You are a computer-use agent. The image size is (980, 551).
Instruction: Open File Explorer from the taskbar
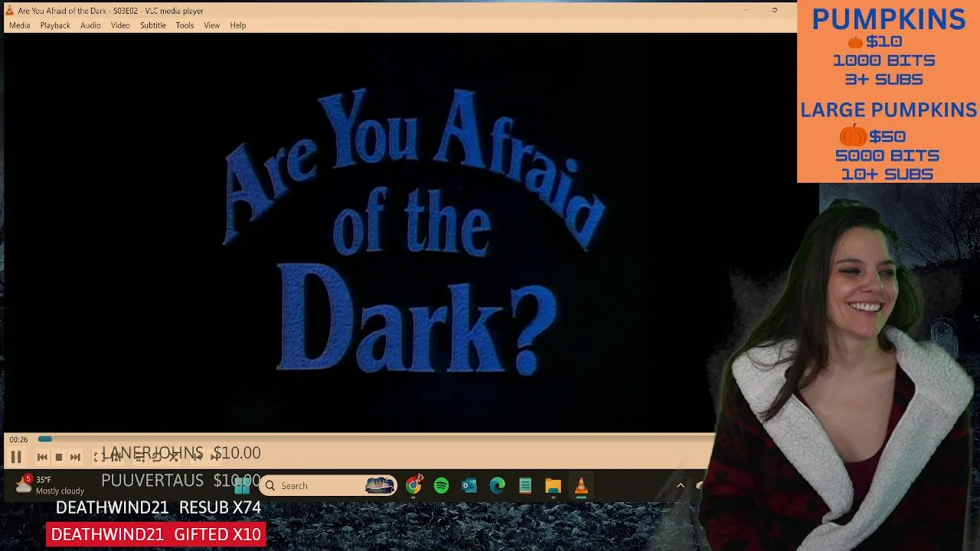[x=553, y=485]
